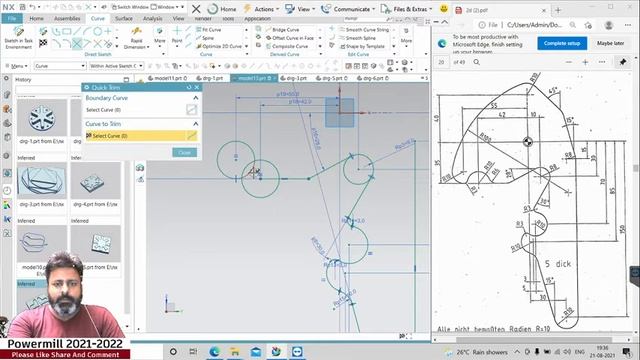The width and height of the screenshot is (640, 360).
Task: Choose the Smooth Spline command
Action: pos(358,38)
